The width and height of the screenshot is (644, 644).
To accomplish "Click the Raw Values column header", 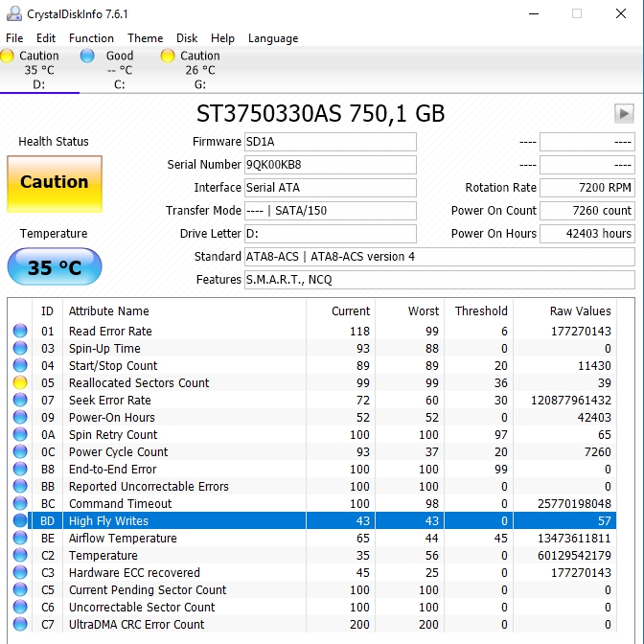I will 580,311.
